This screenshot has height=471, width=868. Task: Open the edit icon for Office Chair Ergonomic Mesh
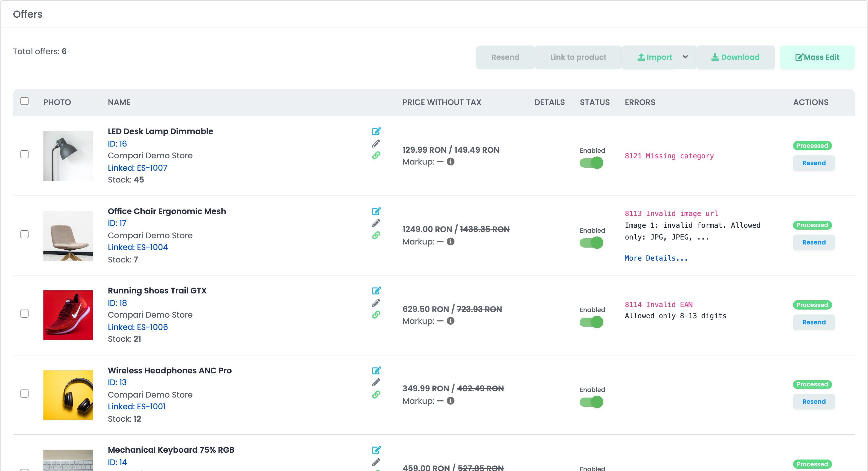coord(376,211)
